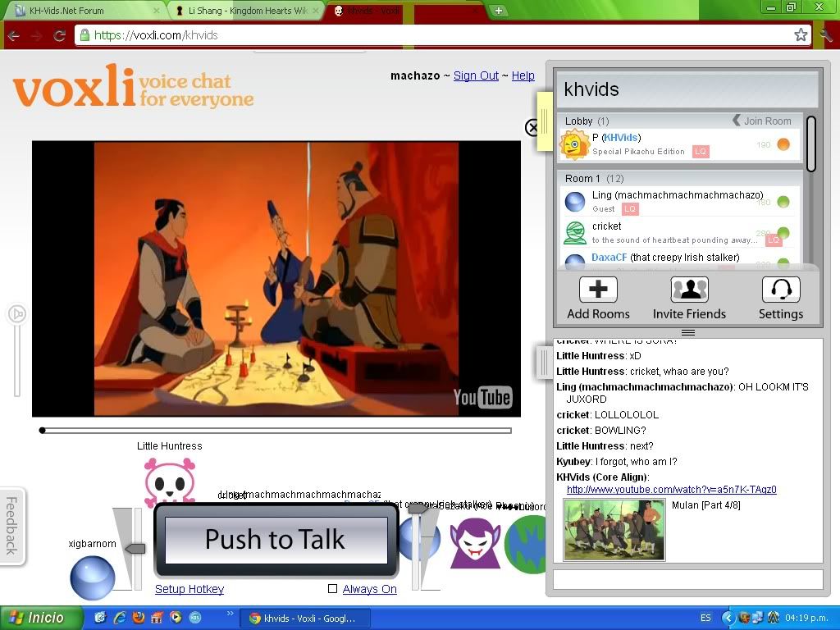Viewport: 840px width, 630px height.
Task: Open the Chrome wrench menu
Action: click(x=825, y=35)
